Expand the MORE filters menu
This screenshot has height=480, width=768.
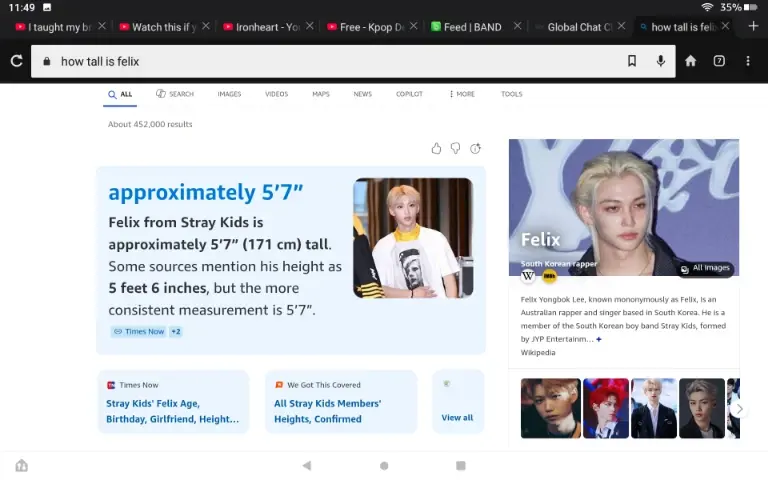pos(462,94)
